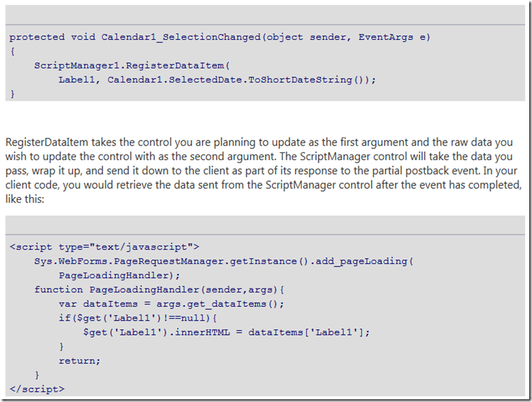Click the 'var dataItems' assignment line

click(171, 304)
